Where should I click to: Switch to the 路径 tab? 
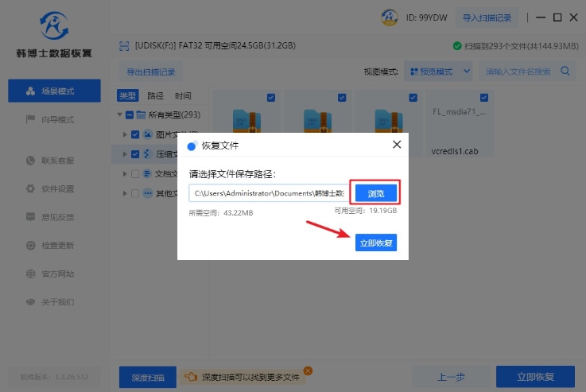[155, 95]
